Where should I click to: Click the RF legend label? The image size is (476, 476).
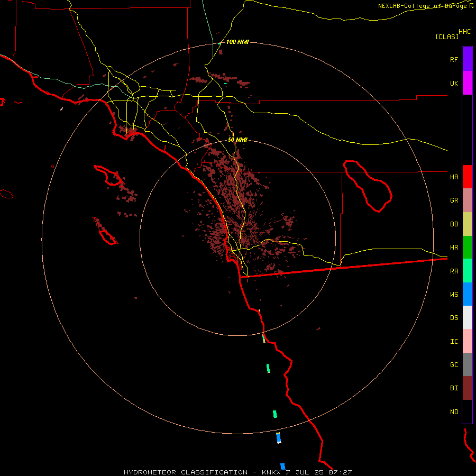(454, 59)
